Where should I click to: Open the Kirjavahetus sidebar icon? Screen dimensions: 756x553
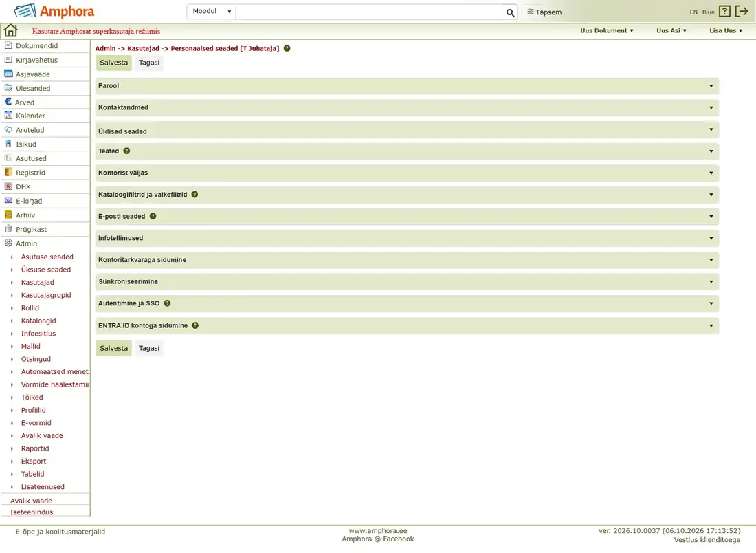(8, 59)
